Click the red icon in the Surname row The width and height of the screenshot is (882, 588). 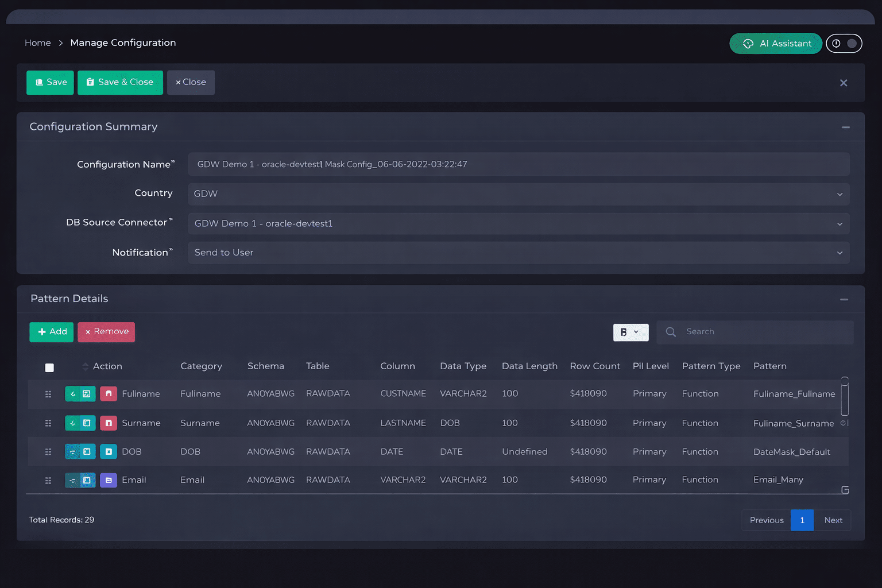[108, 423]
